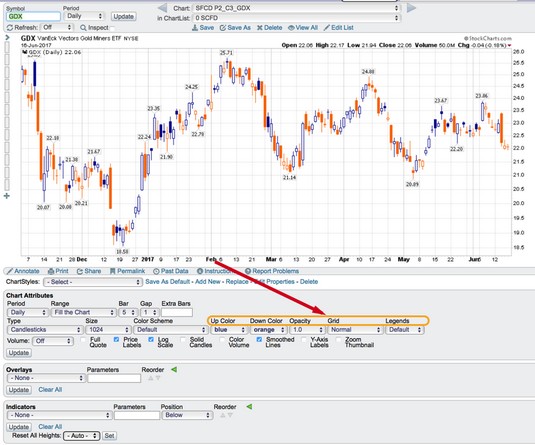535x445 pixels.
Task: Enable Solid Candles checkbox
Action: [x=183, y=340]
